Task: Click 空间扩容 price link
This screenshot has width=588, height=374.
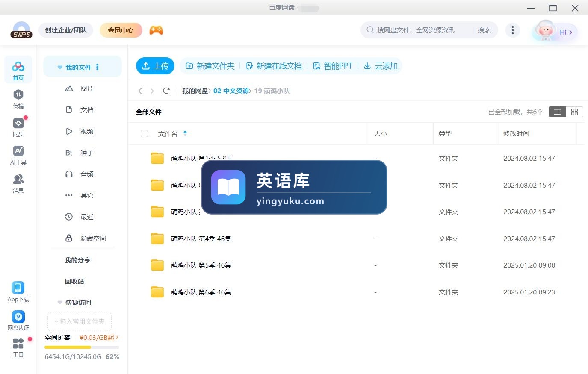Action: [99, 337]
